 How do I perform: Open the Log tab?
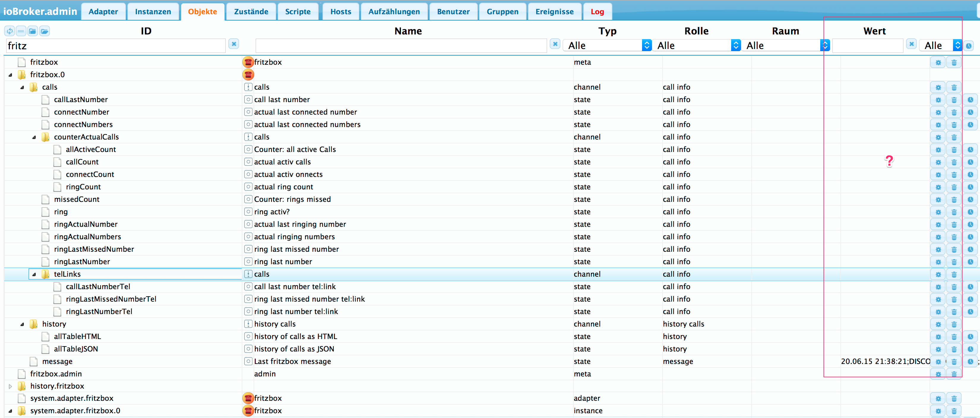[x=597, y=12]
